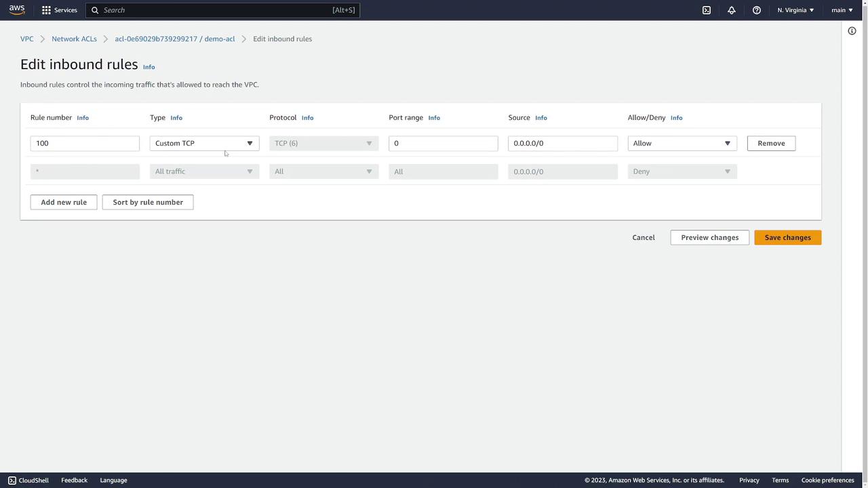Screen dimensions: 868x488
Task: Click the disabled TCP (6) protocol dropdown
Action: point(324,143)
